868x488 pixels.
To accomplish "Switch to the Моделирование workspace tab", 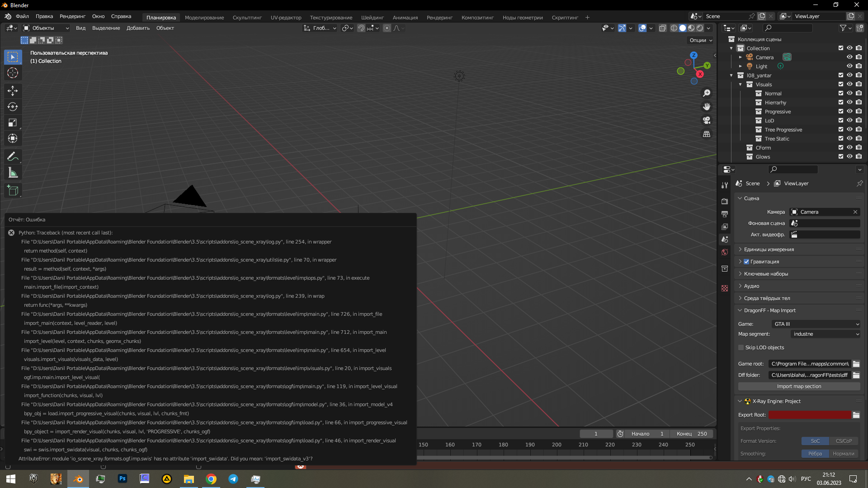I will pos(204,18).
